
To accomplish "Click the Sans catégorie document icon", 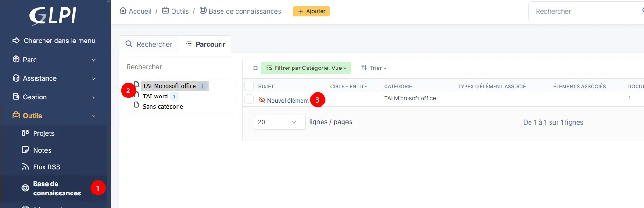I will click(x=136, y=105).
